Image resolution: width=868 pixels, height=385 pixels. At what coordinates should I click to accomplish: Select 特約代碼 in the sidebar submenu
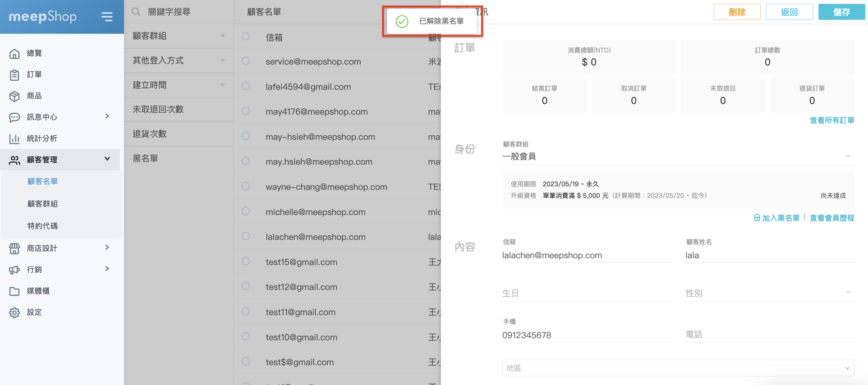pos(42,226)
